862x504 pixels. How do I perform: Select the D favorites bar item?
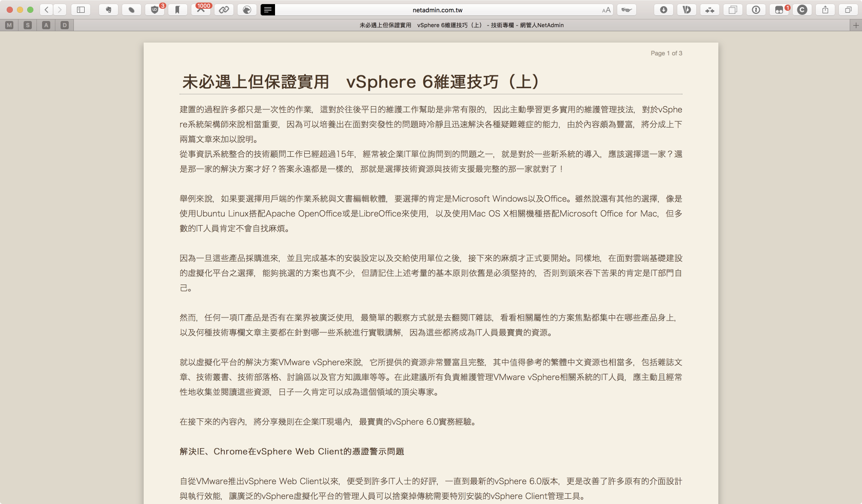tap(65, 25)
